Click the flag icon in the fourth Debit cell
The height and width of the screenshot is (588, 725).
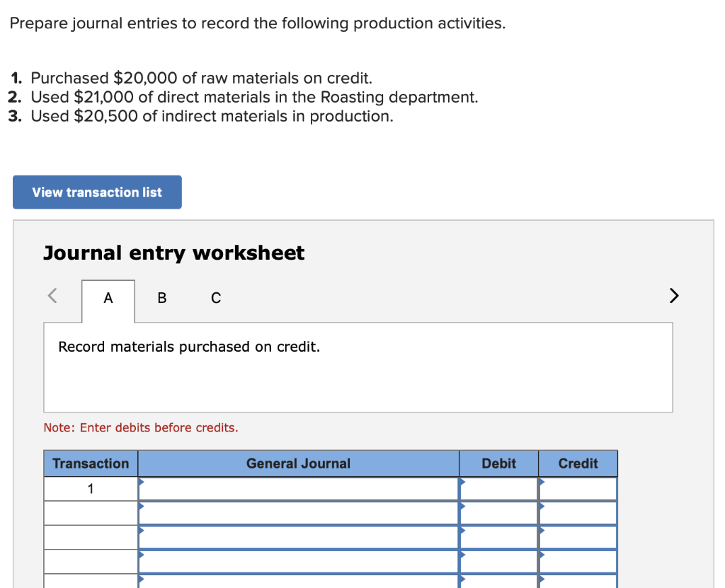pyautogui.click(x=462, y=555)
